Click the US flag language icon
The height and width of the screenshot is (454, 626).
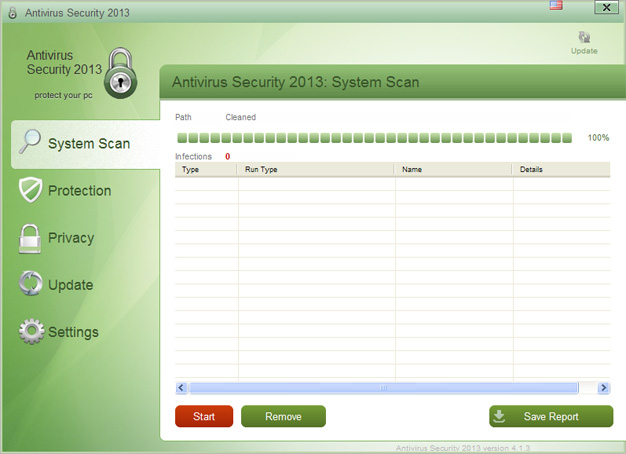point(556,5)
